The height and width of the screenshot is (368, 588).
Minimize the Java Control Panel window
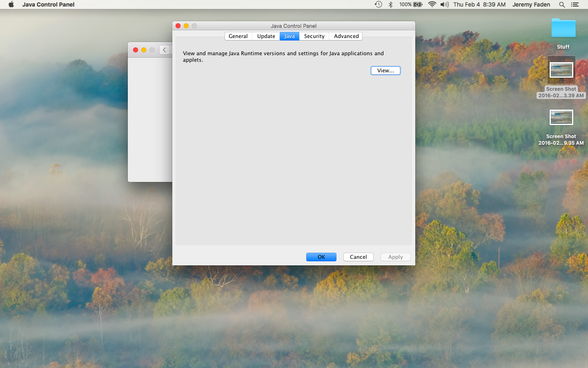tap(186, 26)
